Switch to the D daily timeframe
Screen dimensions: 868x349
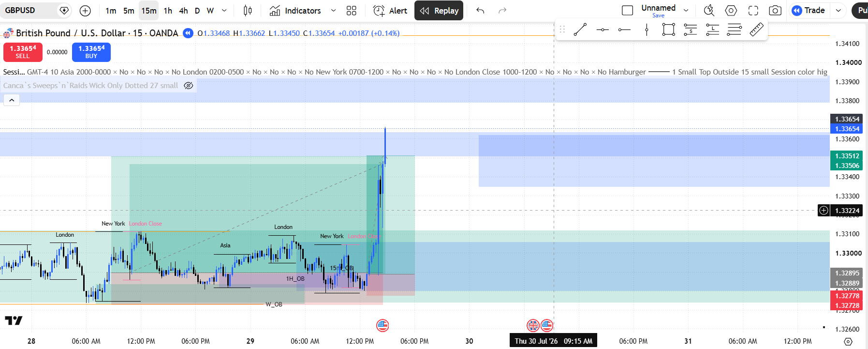(x=197, y=10)
